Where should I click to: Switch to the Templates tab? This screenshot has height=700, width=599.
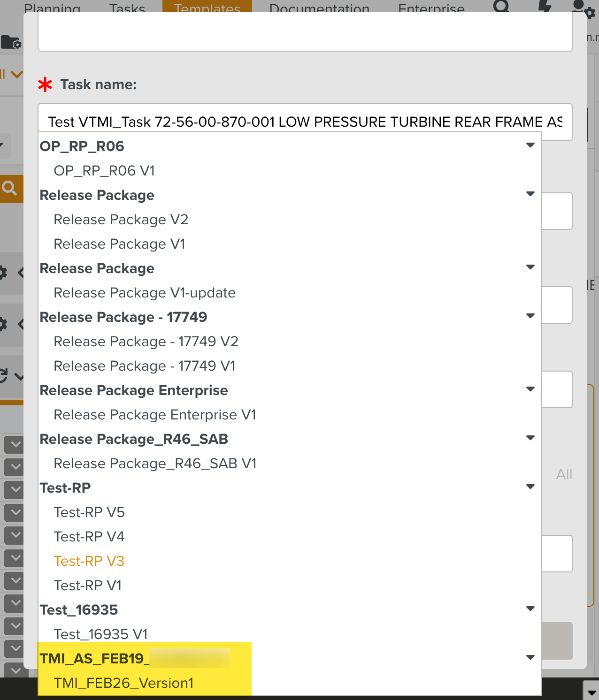point(207,7)
